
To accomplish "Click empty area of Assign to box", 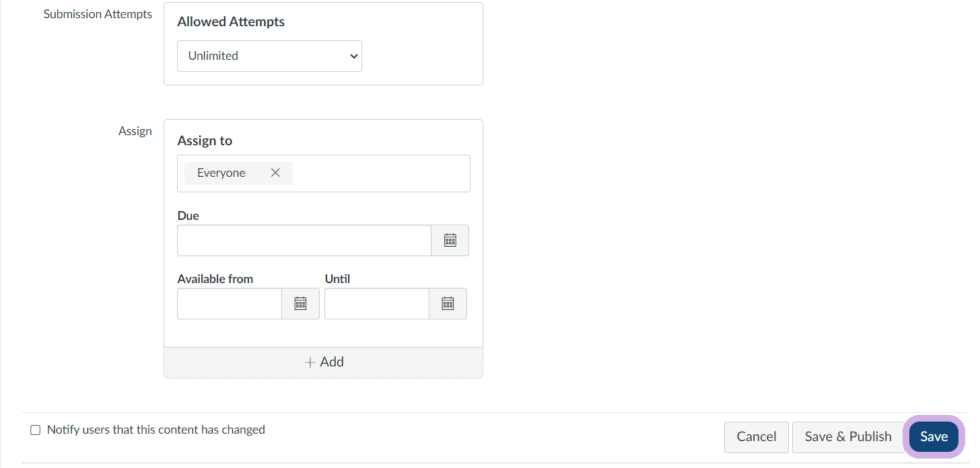I will [380, 173].
